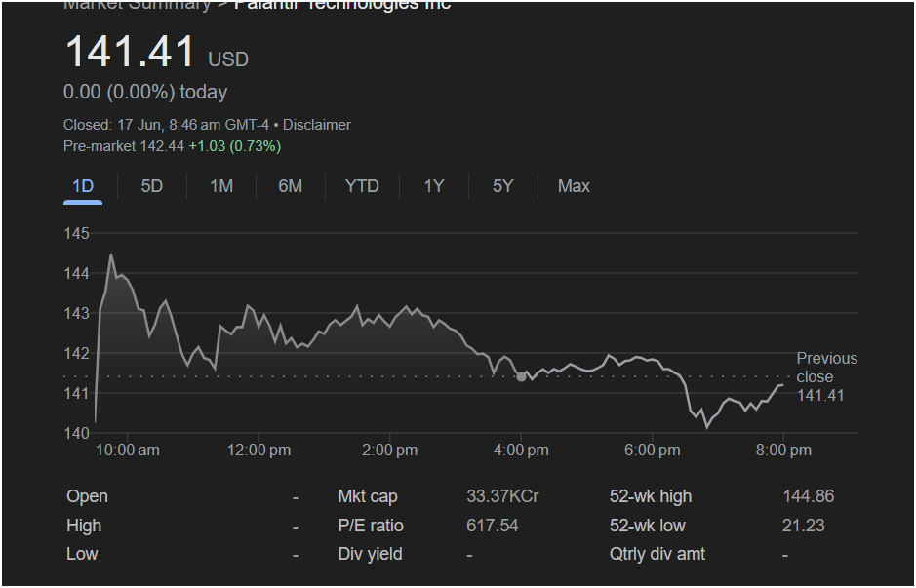The image size is (916, 588).
Task: Click the Open stat label
Action: (x=87, y=497)
